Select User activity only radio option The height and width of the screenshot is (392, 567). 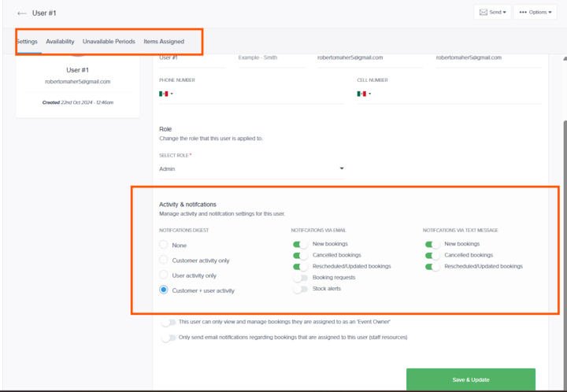[x=164, y=275]
